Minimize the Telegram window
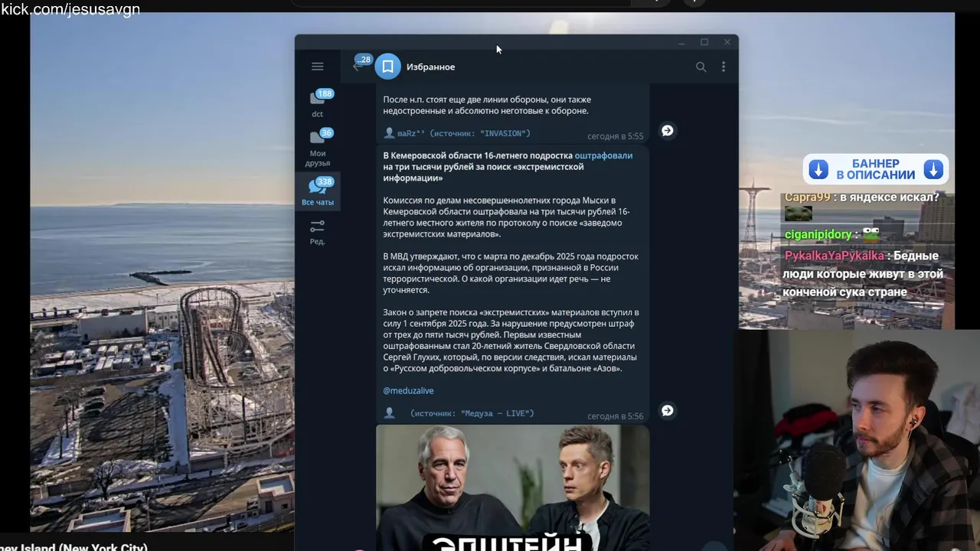This screenshot has height=551, width=980. tap(681, 43)
